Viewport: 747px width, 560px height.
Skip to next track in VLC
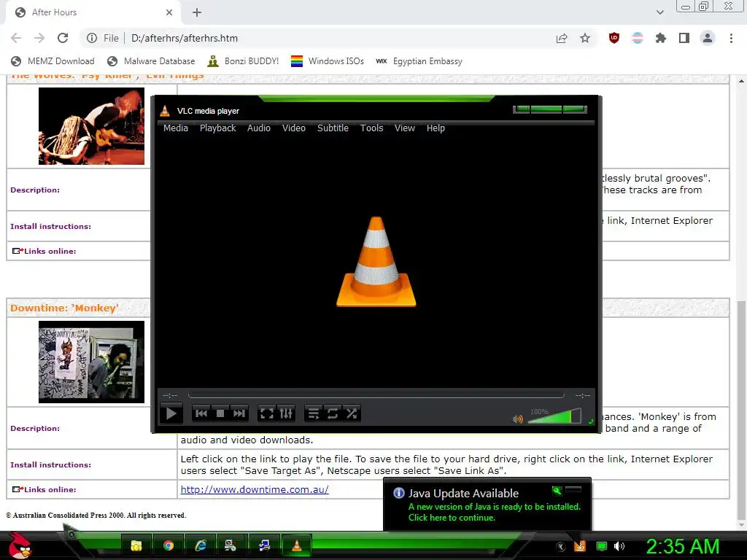(239, 413)
